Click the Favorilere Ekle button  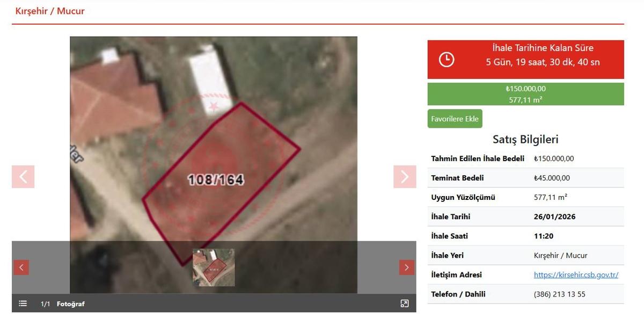click(x=455, y=119)
